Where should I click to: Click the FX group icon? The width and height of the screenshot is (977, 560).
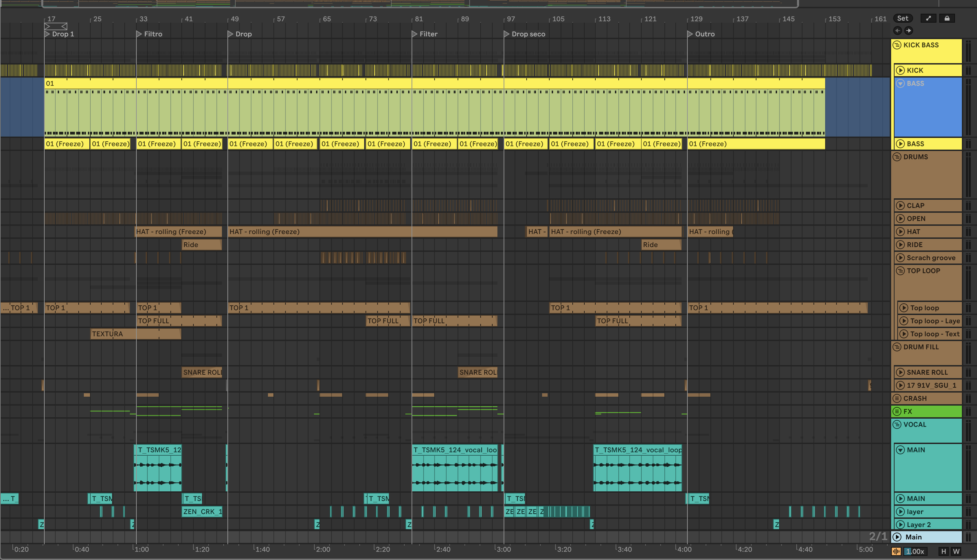897,411
